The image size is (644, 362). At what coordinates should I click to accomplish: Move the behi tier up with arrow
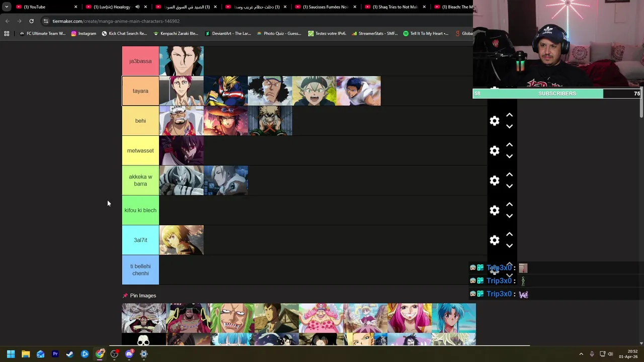(x=509, y=115)
